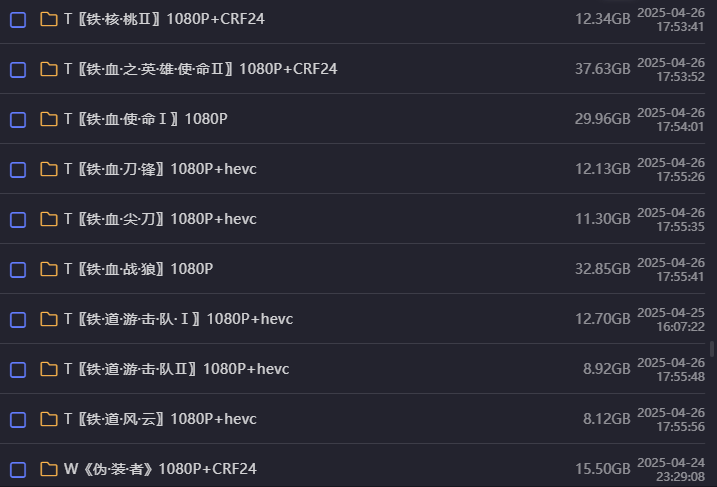Mark checkbox of 伪·装·者 1080P+CRF24
The width and height of the screenshot is (717, 487).
pyautogui.click(x=18, y=470)
